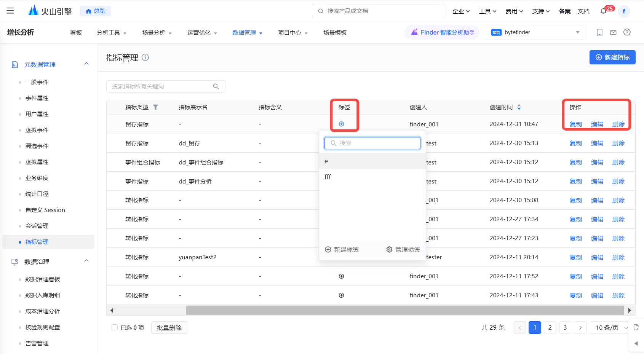Open the 运营优化 menu

[202, 33]
